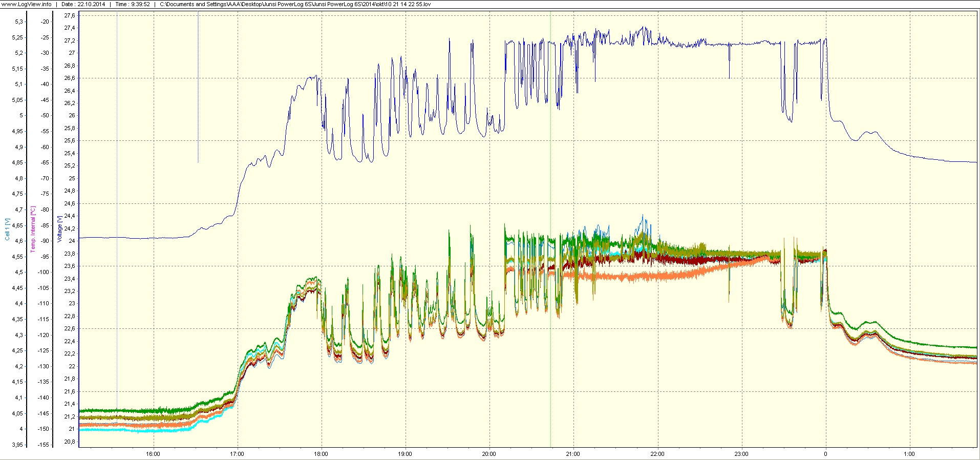Click the www.LogView.info header text

(27, 4)
